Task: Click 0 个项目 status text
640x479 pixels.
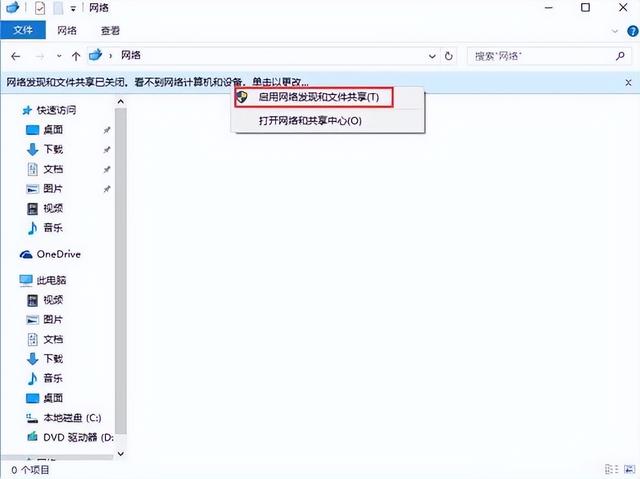Action: click(30, 470)
